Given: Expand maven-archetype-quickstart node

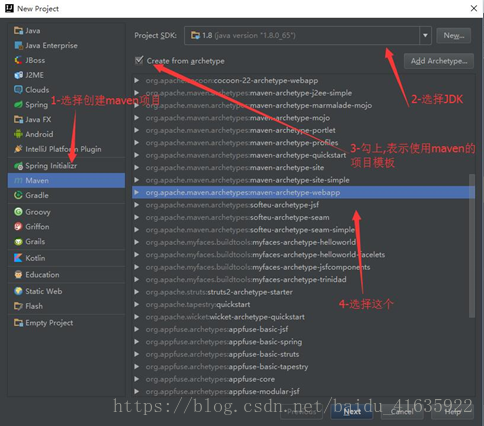Looking at the screenshot, I should click(136, 155).
